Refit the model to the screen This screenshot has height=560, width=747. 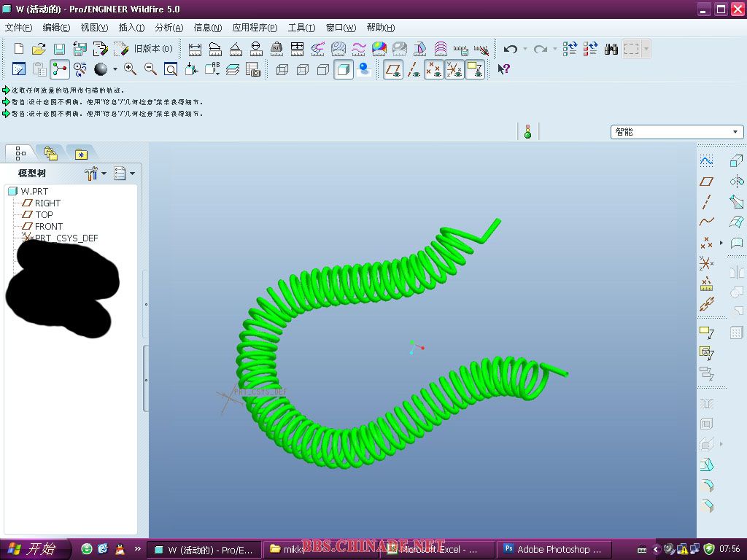(x=171, y=69)
